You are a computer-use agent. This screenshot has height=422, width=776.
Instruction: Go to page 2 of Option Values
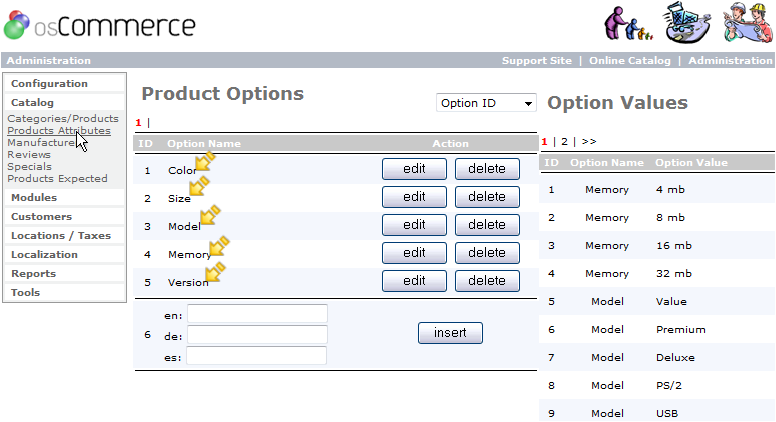(564, 142)
